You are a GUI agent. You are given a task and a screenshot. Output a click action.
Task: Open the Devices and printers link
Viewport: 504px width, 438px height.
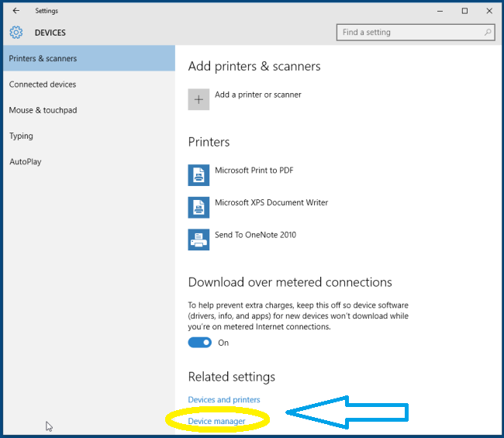coord(224,399)
